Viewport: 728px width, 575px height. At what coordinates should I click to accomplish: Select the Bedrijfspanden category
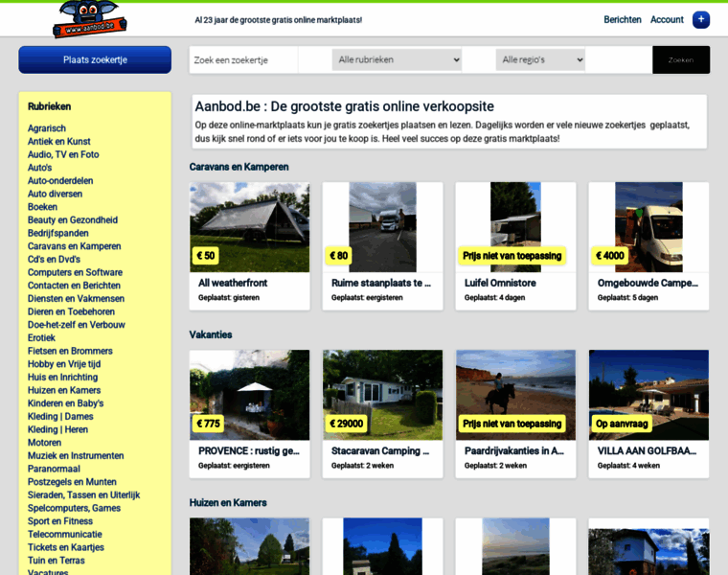[x=58, y=233]
